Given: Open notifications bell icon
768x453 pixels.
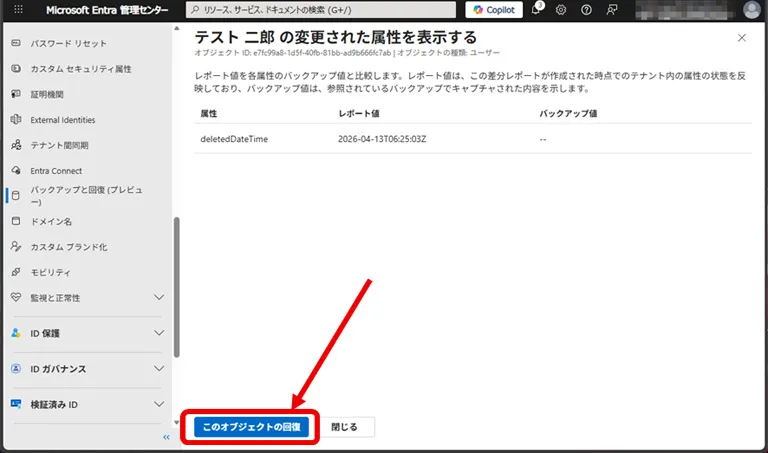Looking at the screenshot, I should coord(537,9).
